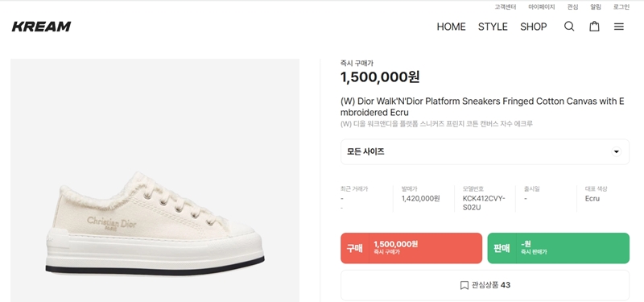Viewport: 644px width, 302px height.
Task: Open the hamburger menu icon
Action: 619,27
